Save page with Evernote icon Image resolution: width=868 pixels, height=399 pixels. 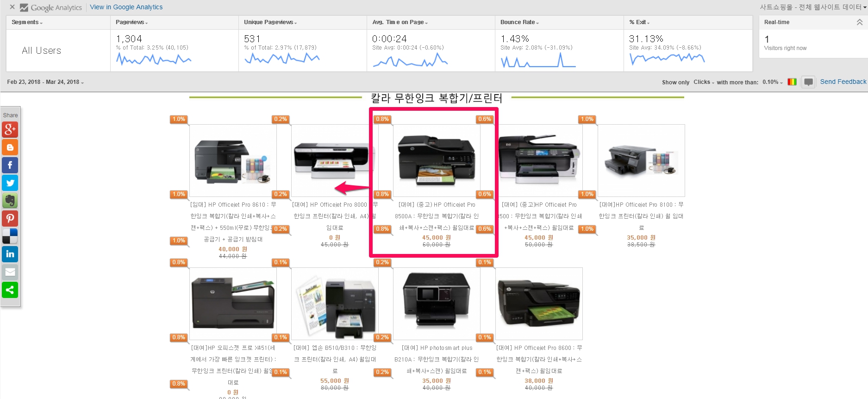pyautogui.click(x=10, y=201)
